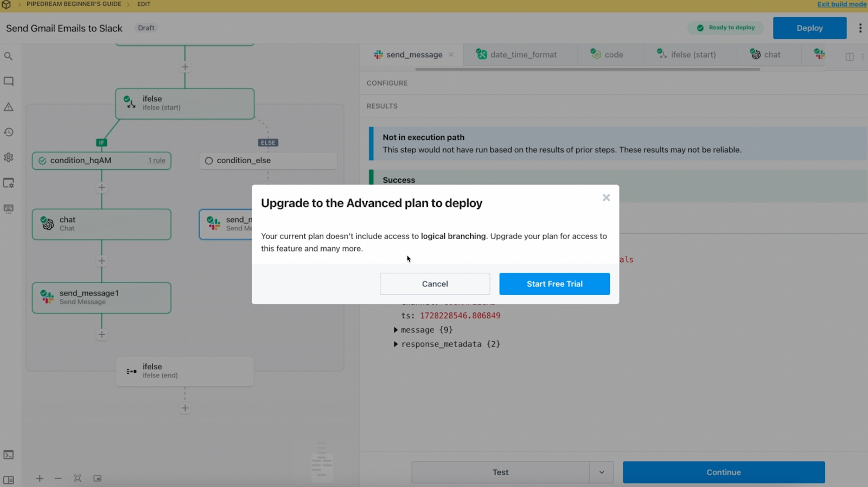Add step below send_message1 node
This screenshot has width=868, height=487.
(x=101, y=334)
